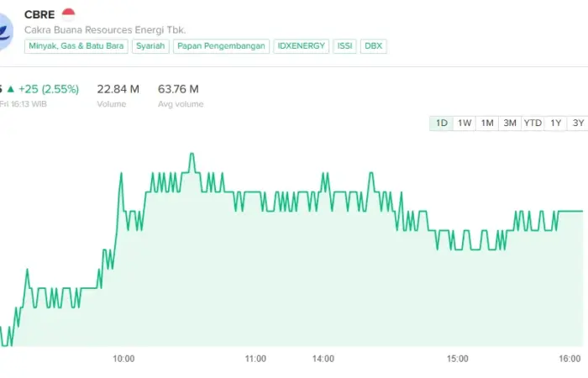Click the ISSI index tag
The width and height of the screenshot is (588, 378).
[x=344, y=46]
